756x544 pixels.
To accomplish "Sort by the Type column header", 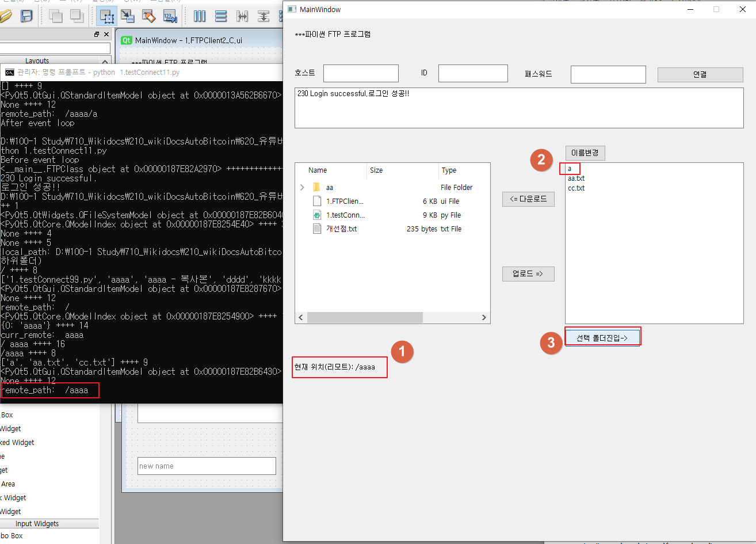I will [464, 170].
